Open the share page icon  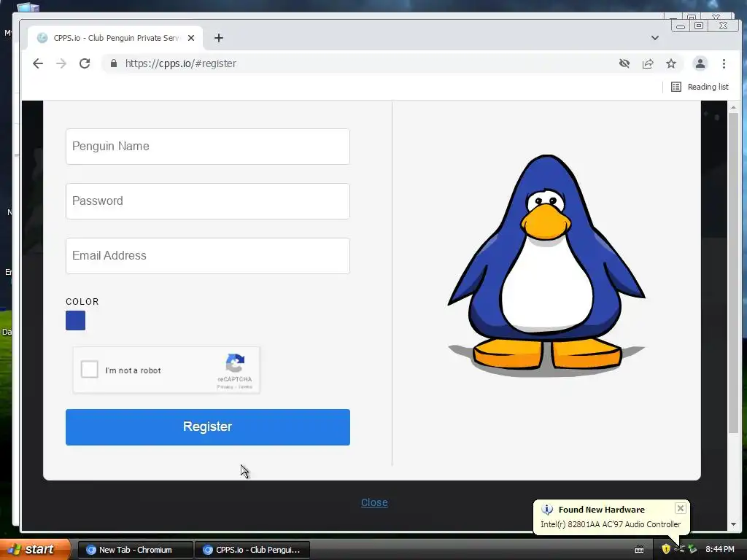pos(648,63)
